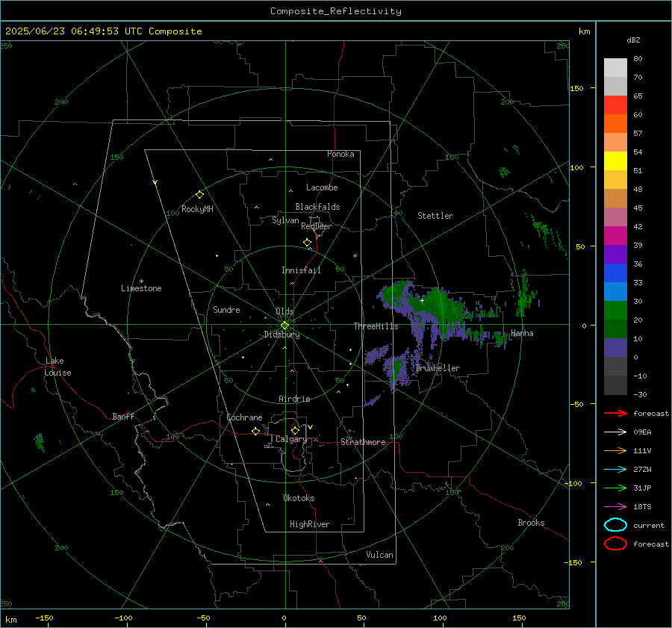Click the red forecast arrow in legend
672x628 pixels.
click(x=615, y=413)
